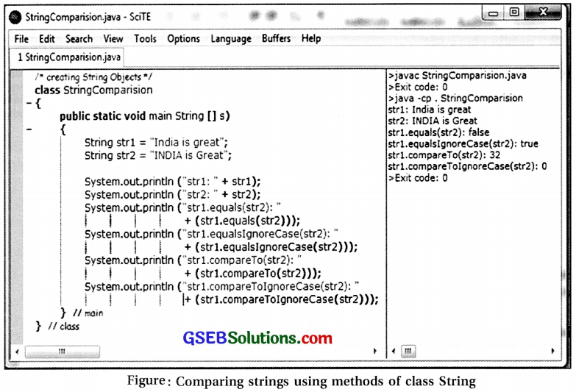Collapse the main method fold marker
This screenshot has width=576, height=392.
pyautogui.click(x=29, y=129)
